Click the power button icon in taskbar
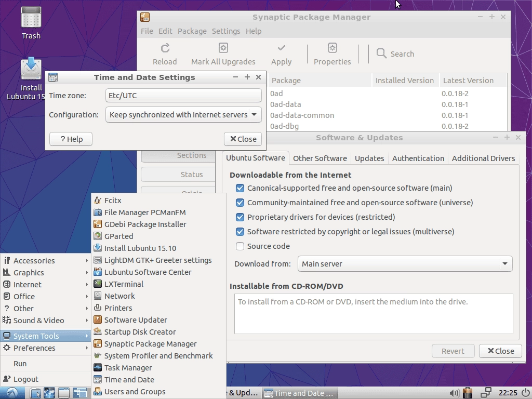 click(526, 393)
